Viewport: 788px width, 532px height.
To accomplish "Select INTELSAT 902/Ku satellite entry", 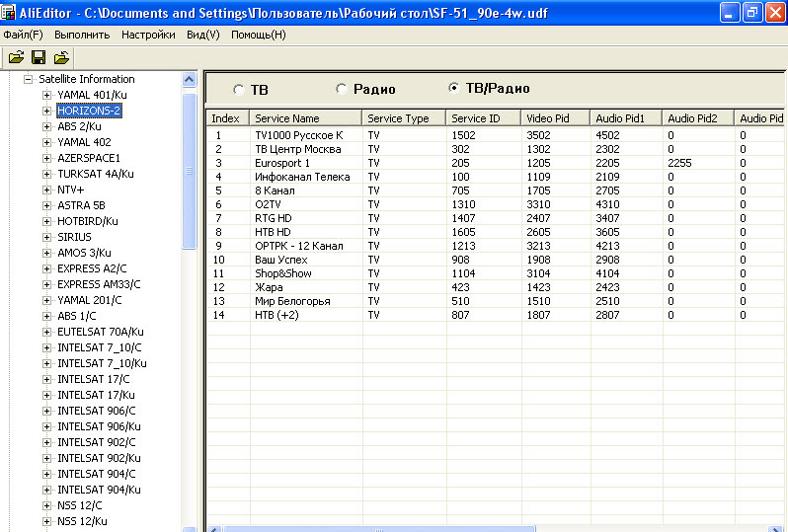I will coord(99,458).
